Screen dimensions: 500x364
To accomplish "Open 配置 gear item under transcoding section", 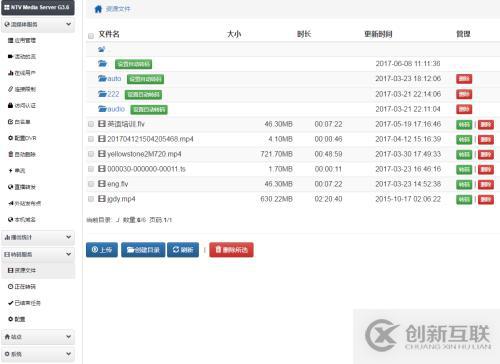I will (x=17, y=319).
